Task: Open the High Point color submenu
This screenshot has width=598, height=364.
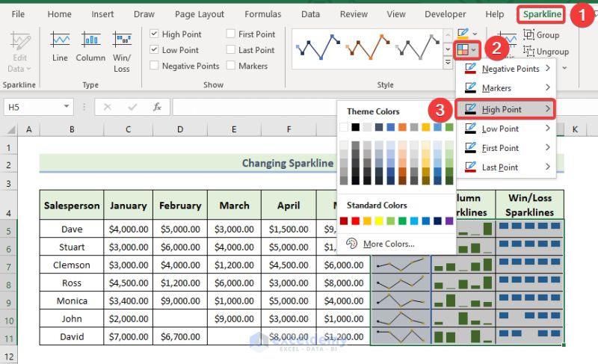Action: [x=506, y=109]
